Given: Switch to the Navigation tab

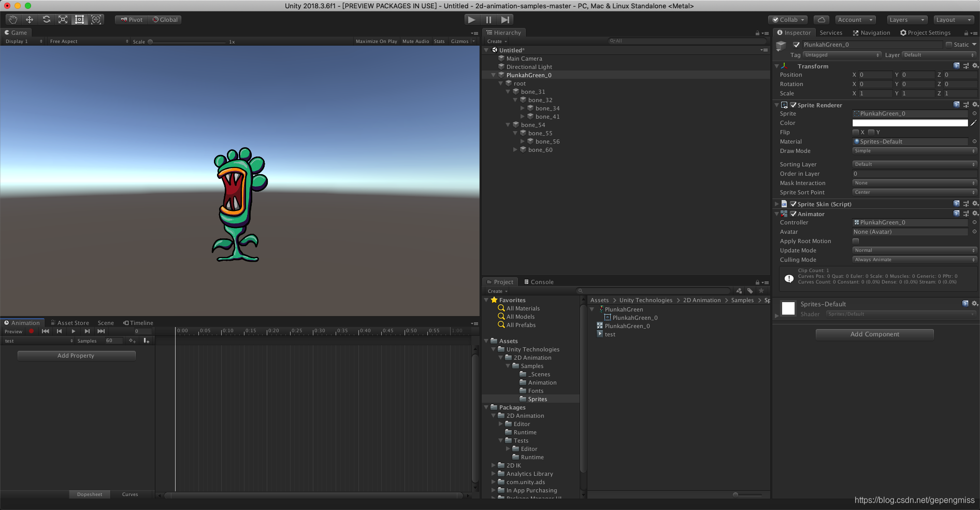Looking at the screenshot, I should tap(872, 33).
